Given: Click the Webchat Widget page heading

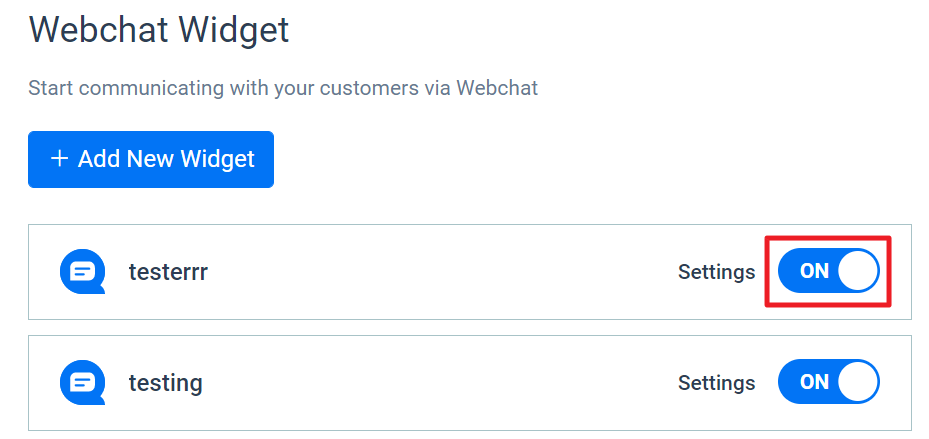Looking at the screenshot, I should pyautogui.click(x=159, y=30).
